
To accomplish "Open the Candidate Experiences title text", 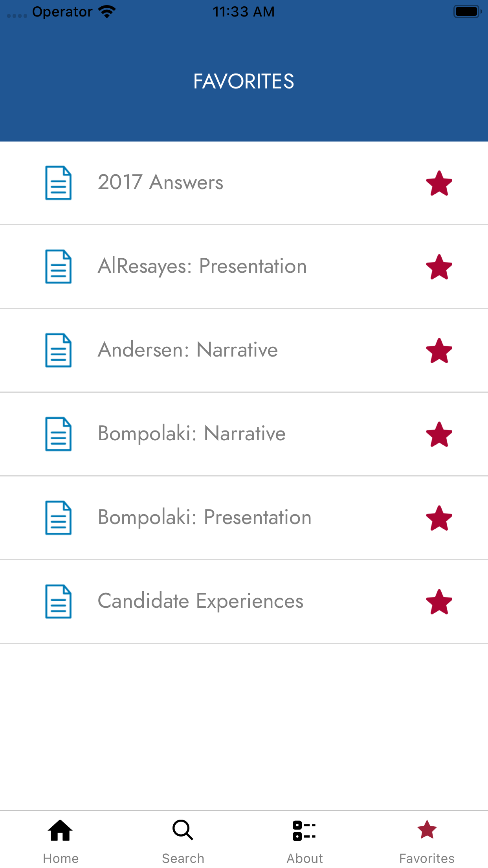I will (x=200, y=601).
